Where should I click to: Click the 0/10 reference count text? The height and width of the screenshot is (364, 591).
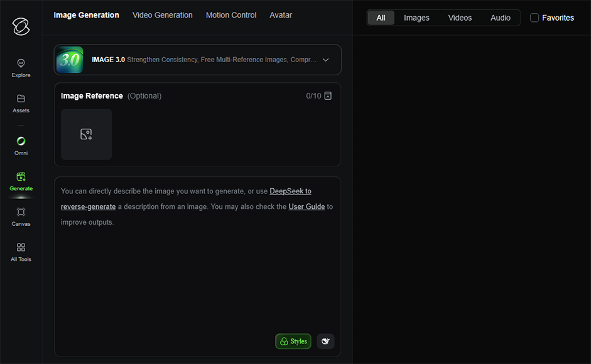click(x=313, y=96)
